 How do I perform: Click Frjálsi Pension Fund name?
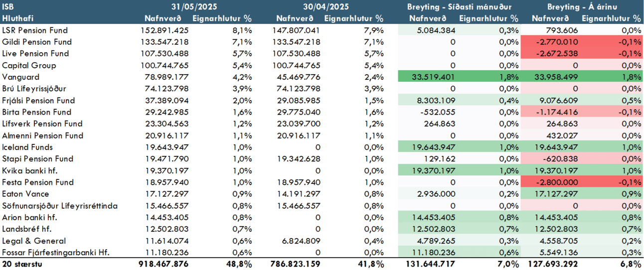[x=38, y=100]
